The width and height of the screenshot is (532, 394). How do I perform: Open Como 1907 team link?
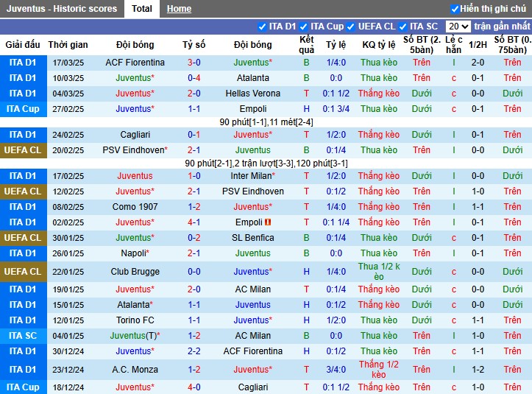click(135, 207)
